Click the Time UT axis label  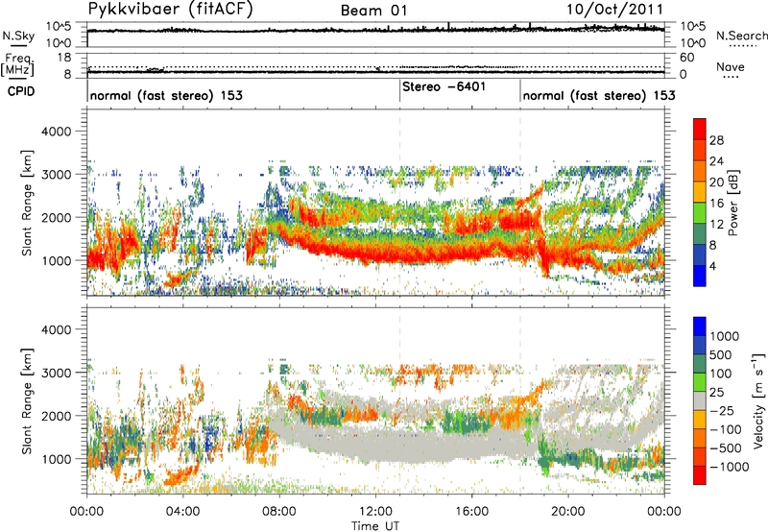coord(375,526)
